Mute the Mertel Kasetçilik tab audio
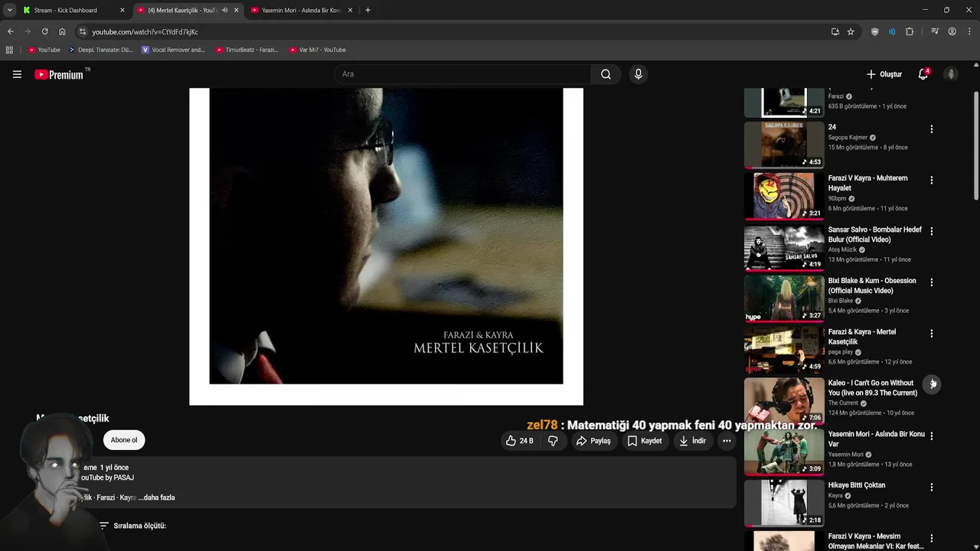Screen dimensions: 980x551 click(x=224, y=10)
